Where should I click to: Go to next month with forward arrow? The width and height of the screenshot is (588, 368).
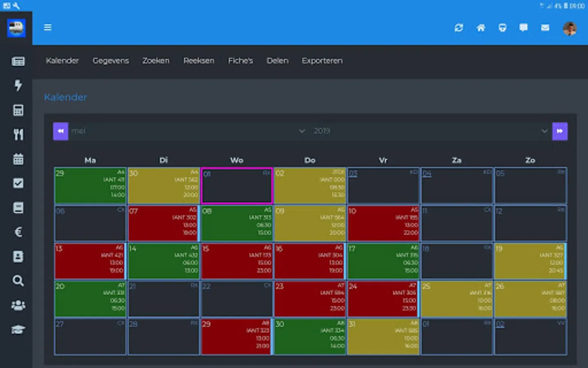tap(560, 131)
